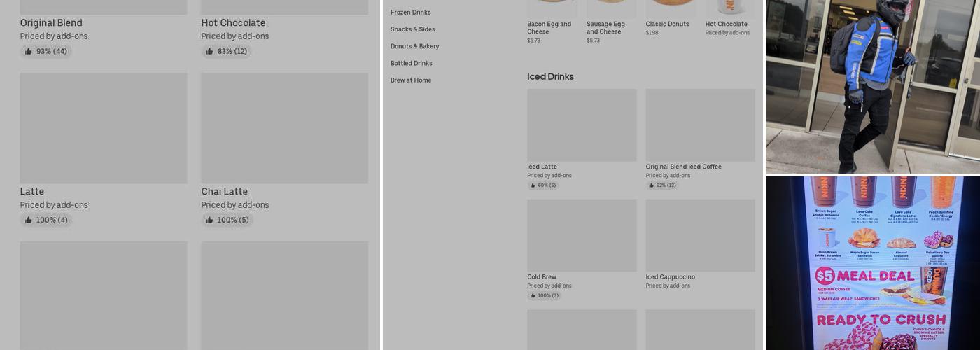The image size is (980, 350).
Task: Choose the Iced Cappuccino item title
Action: coord(670,277)
